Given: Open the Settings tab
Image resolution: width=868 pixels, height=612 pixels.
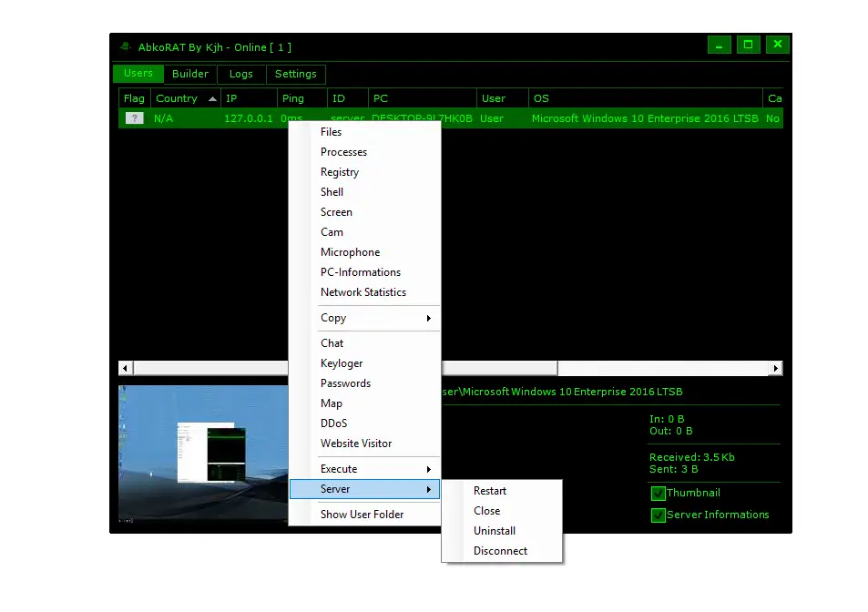Looking at the screenshot, I should (x=295, y=74).
